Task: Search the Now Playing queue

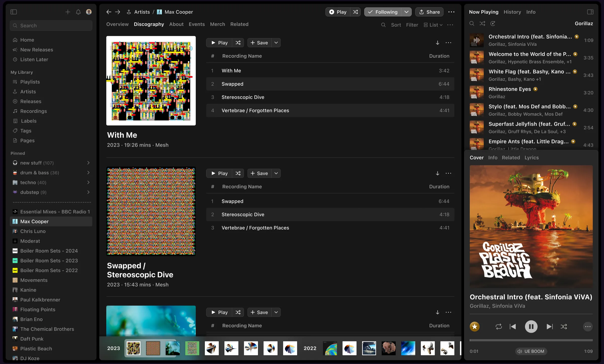Action: tap(472, 23)
